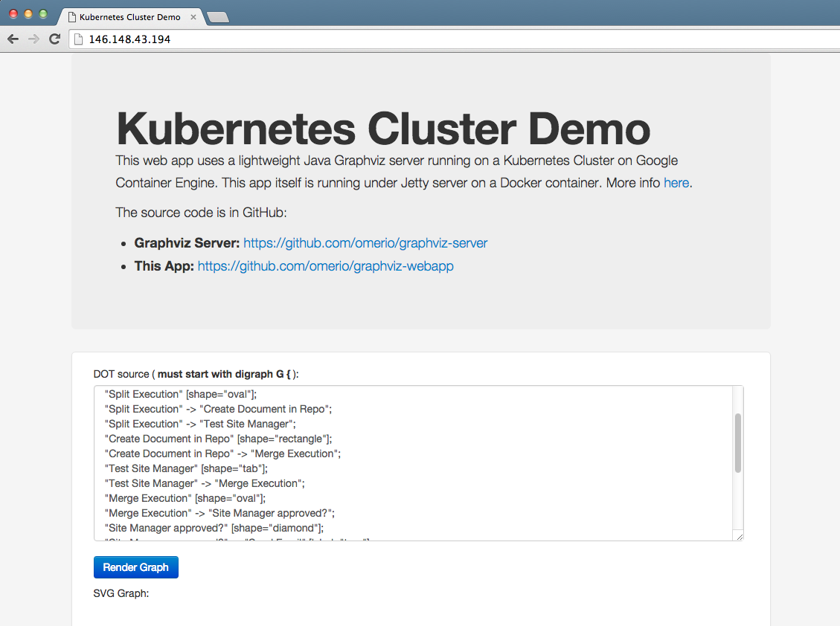This screenshot has width=840, height=626.
Task: Click the Kubernetes Cluster Demo heading
Action: pos(383,129)
